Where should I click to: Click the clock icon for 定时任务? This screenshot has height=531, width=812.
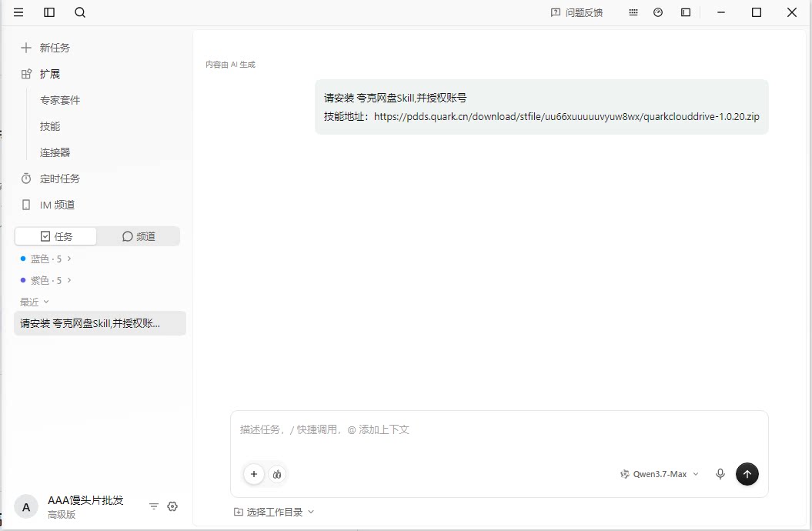point(26,179)
